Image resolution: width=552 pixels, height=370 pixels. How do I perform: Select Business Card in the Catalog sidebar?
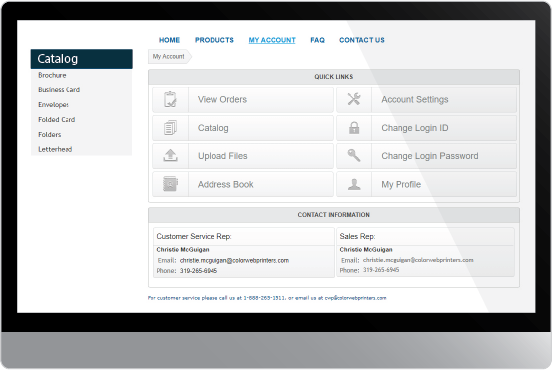[x=59, y=90]
